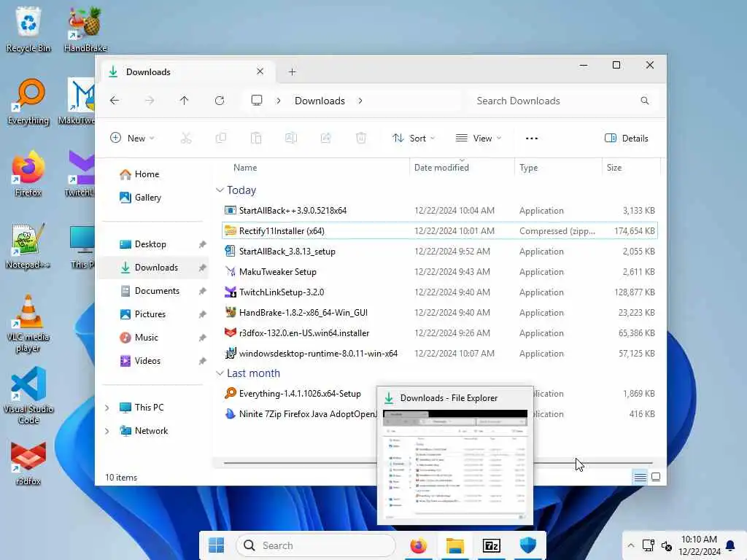747x560 pixels.
Task: Open the New item dropdown
Action: pyautogui.click(x=132, y=138)
